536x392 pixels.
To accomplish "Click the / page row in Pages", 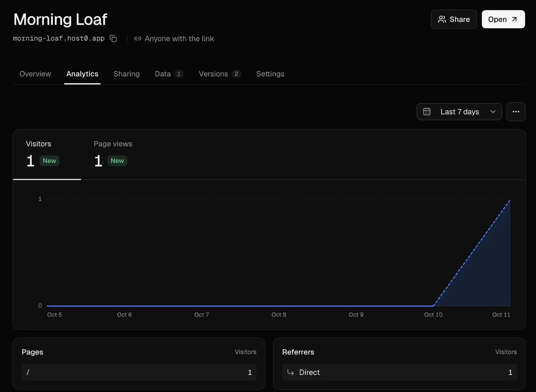I will click(139, 372).
